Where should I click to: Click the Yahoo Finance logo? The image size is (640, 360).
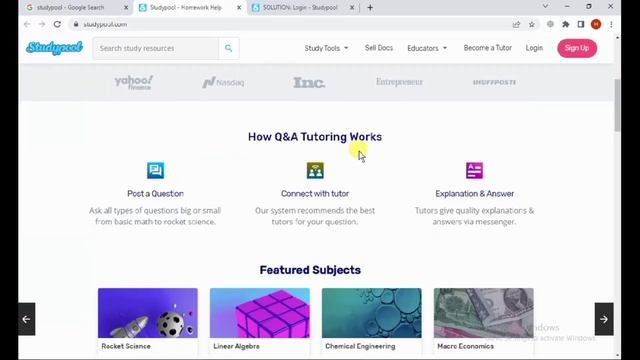point(133,82)
